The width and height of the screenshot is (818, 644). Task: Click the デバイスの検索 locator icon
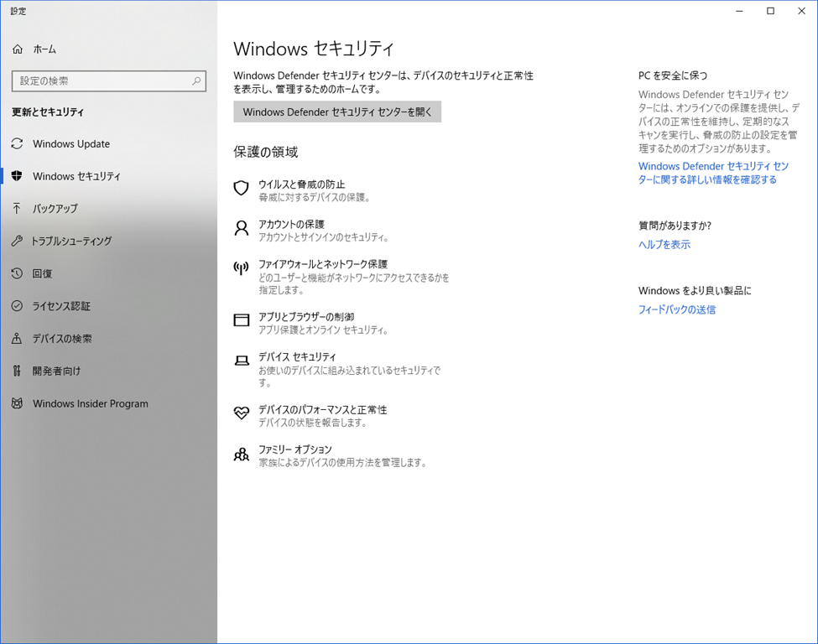[18, 339]
